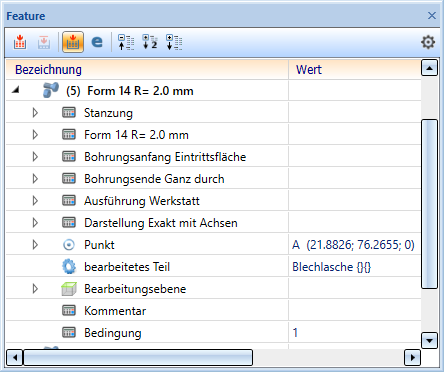Click the first red feature import toolbar icon
This screenshot has width=444, height=372.
tap(20, 42)
